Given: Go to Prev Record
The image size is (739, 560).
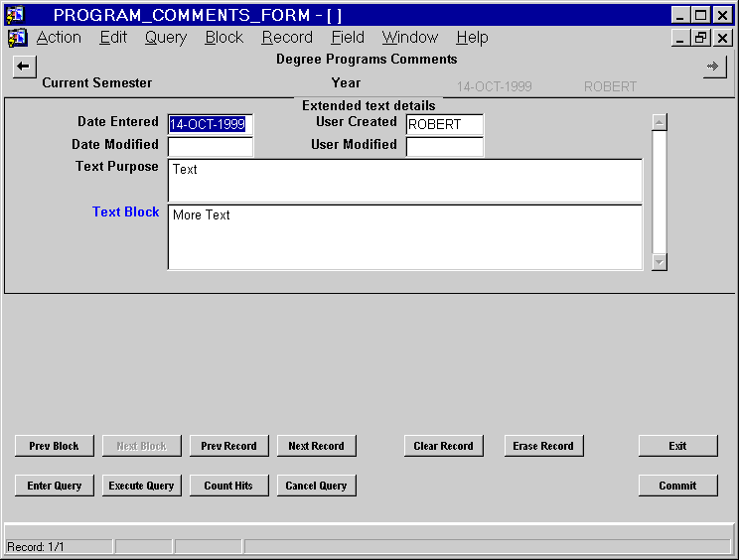Looking at the screenshot, I should pos(229,446).
